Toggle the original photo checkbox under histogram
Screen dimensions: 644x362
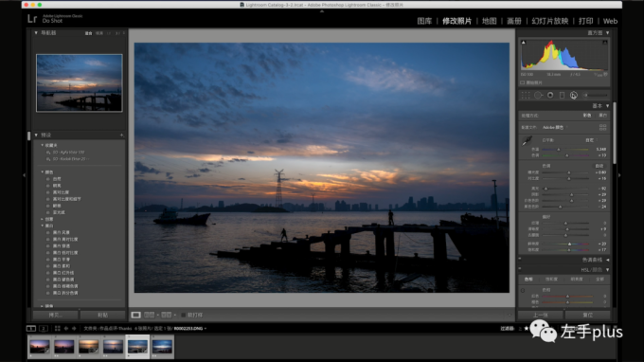tap(523, 82)
